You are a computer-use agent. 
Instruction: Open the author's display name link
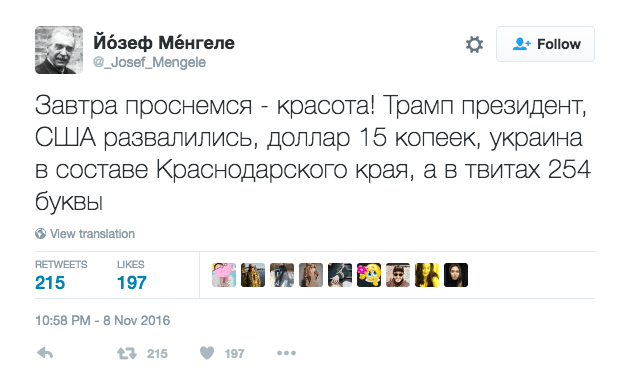click(164, 42)
